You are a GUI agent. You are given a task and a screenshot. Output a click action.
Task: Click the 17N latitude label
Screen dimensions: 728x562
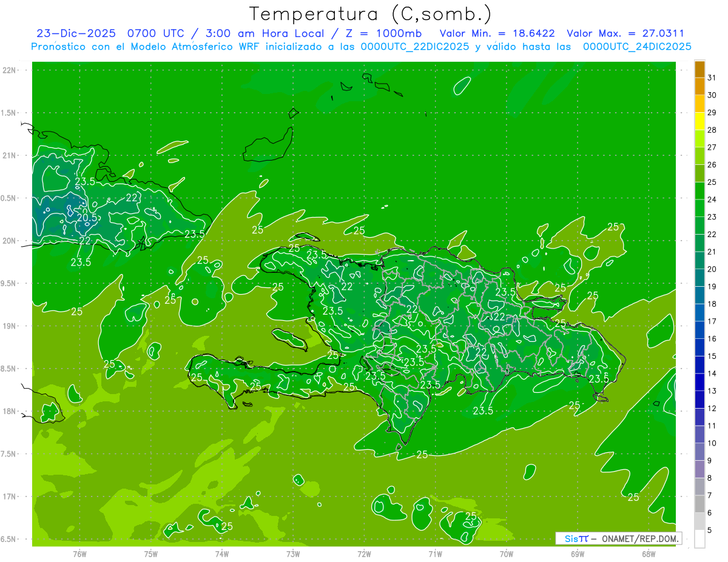[x=10, y=497]
